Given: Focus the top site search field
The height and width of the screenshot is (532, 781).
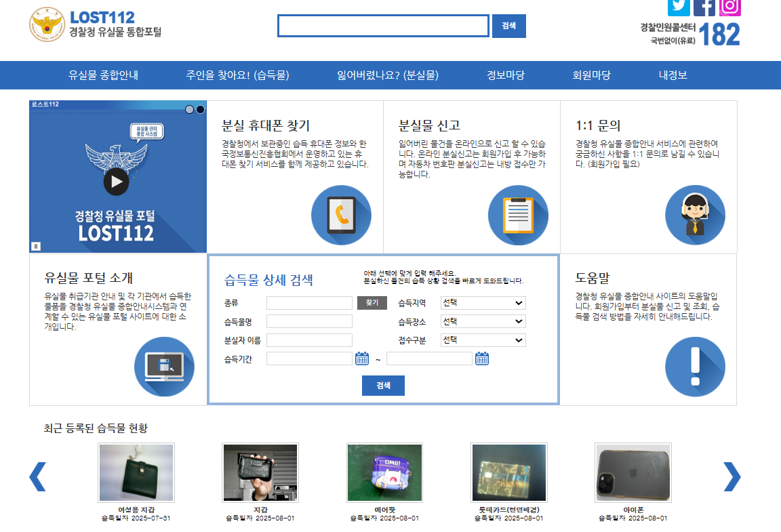Looking at the screenshot, I should 383,26.
